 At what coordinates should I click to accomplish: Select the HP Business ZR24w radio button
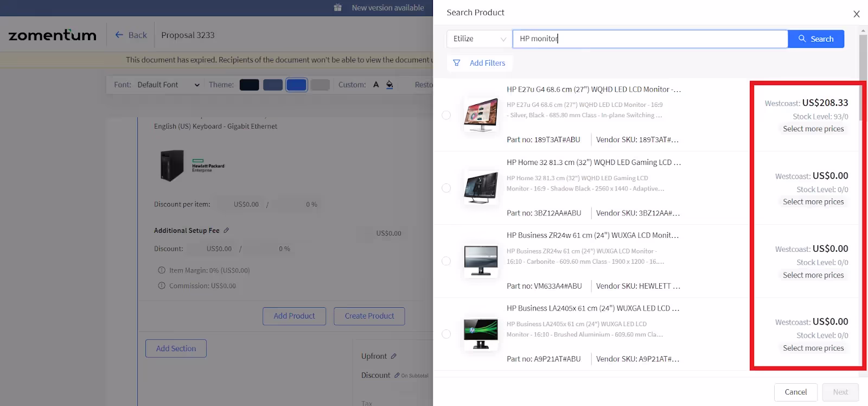point(446,261)
